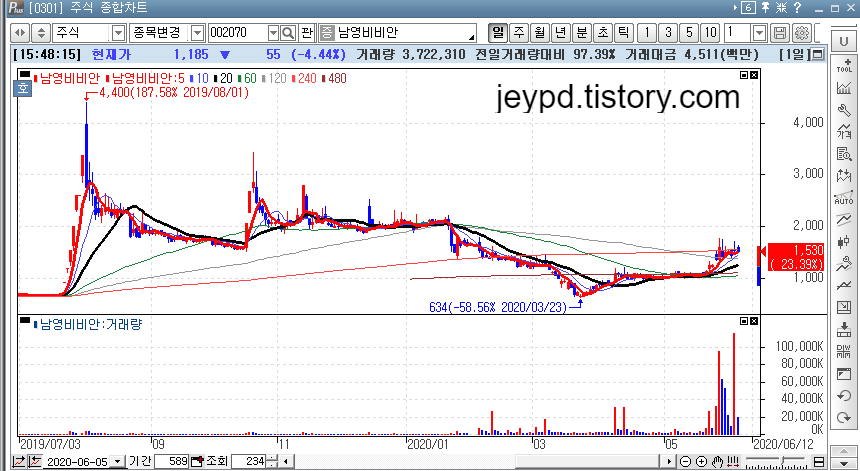Click the redo rotate-right icon in sidebar
The height and width of the screenshot is (471, 860).
click(844, 418)
